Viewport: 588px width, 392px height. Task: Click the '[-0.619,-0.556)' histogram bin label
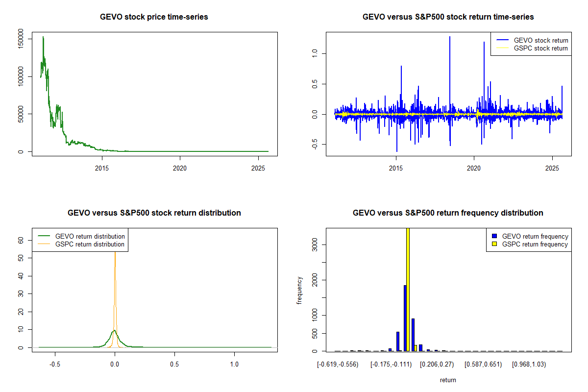(339, 365)
